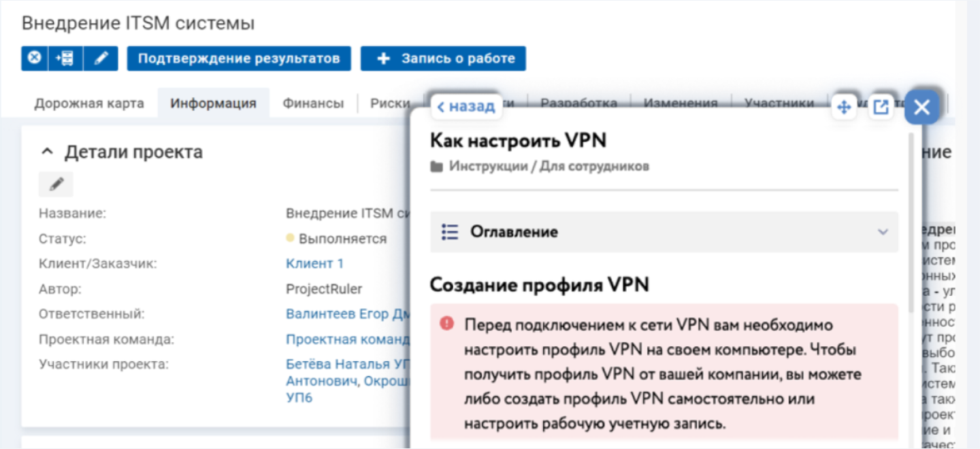Open the Клиент 1 link
The height and width of the screenshot is (449, 980).
314,263
